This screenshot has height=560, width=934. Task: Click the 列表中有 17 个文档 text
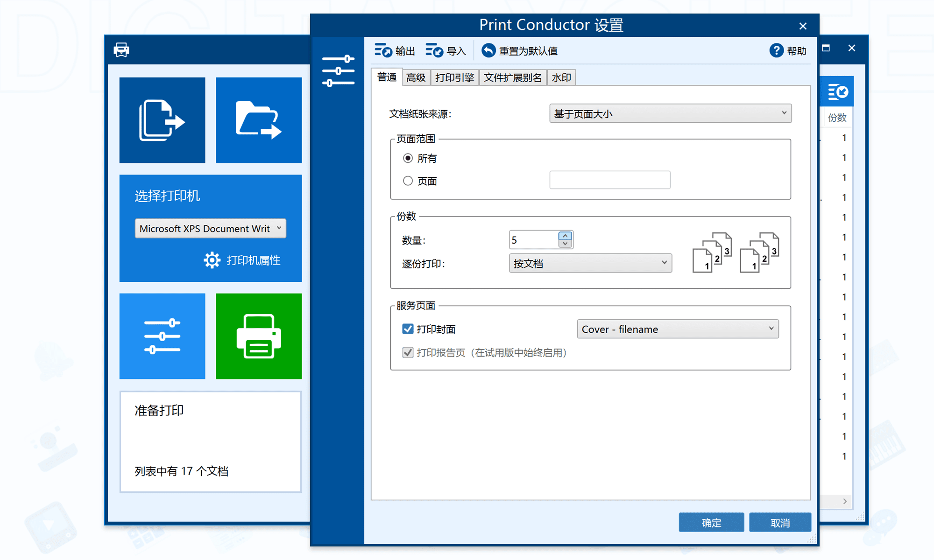[182, 471]
